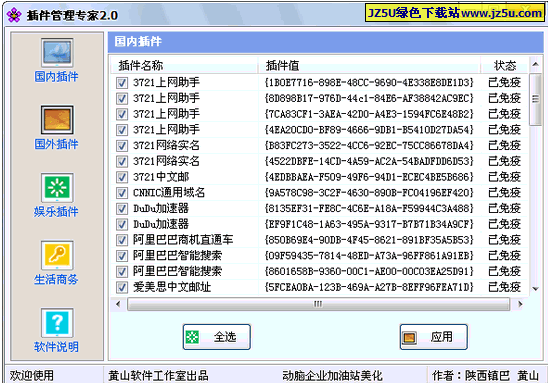Viewport: 548px width, 383px height.
Task: Sort by the 插件名称 column header
Action: (185, 65)
